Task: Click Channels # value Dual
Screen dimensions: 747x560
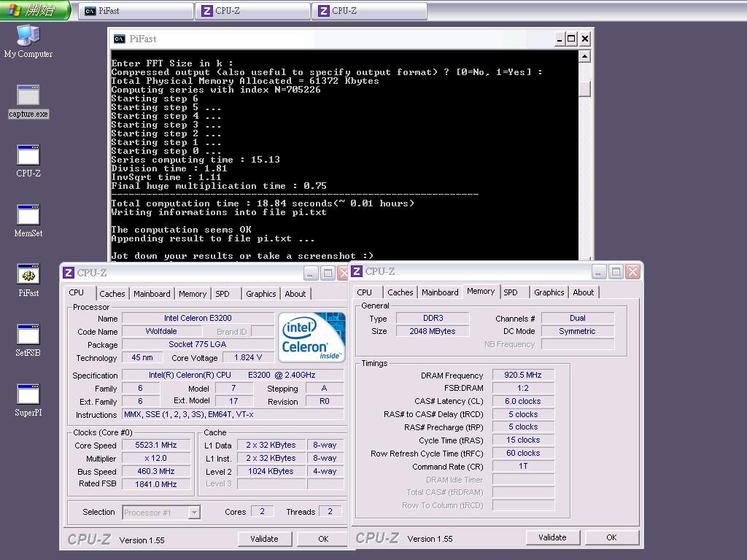Action: (x=578, y=318)
